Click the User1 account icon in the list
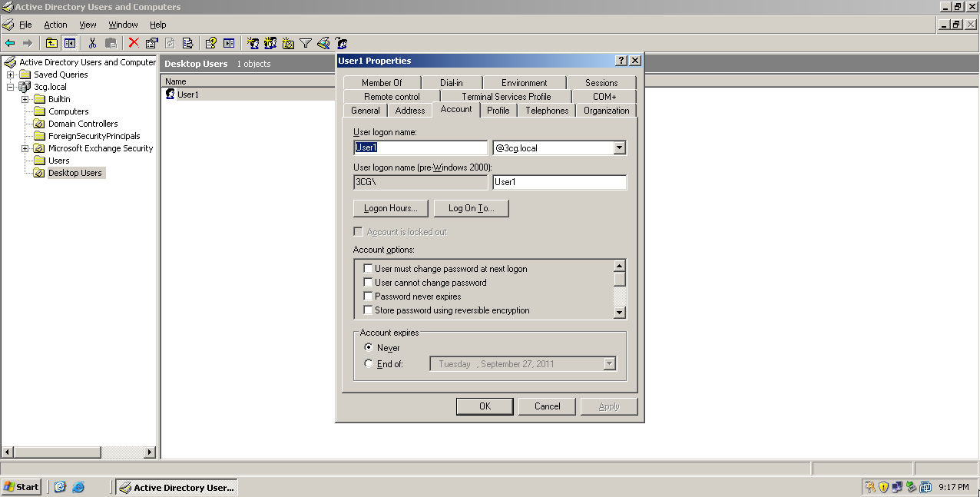Viewport: 980px width, 497px height. [x=171, y=94]
